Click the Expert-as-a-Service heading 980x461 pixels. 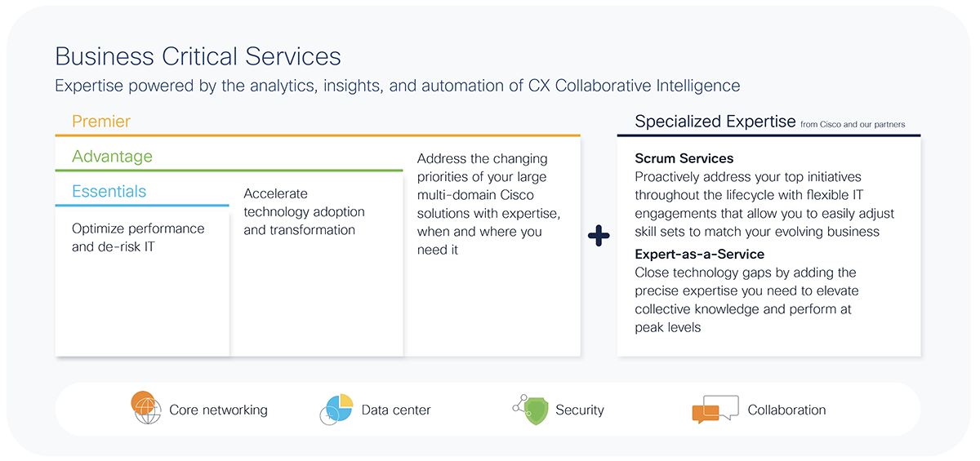click(x=700, y=255)
